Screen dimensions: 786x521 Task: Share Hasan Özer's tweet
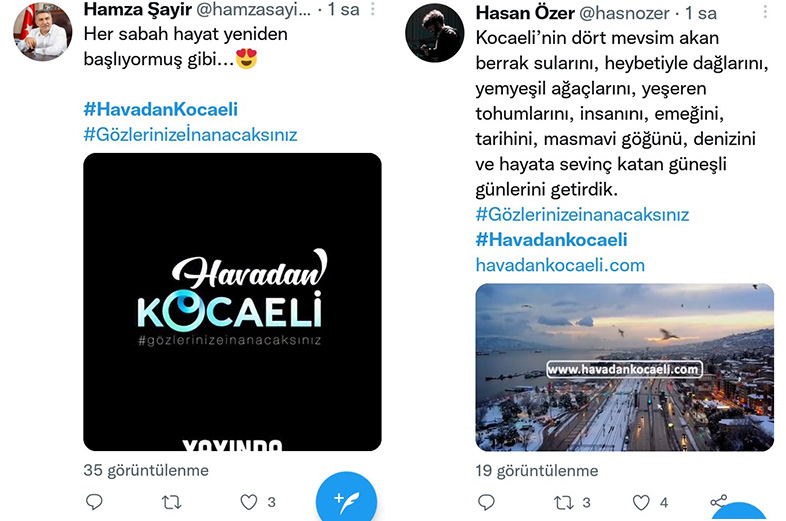(718, 501)
